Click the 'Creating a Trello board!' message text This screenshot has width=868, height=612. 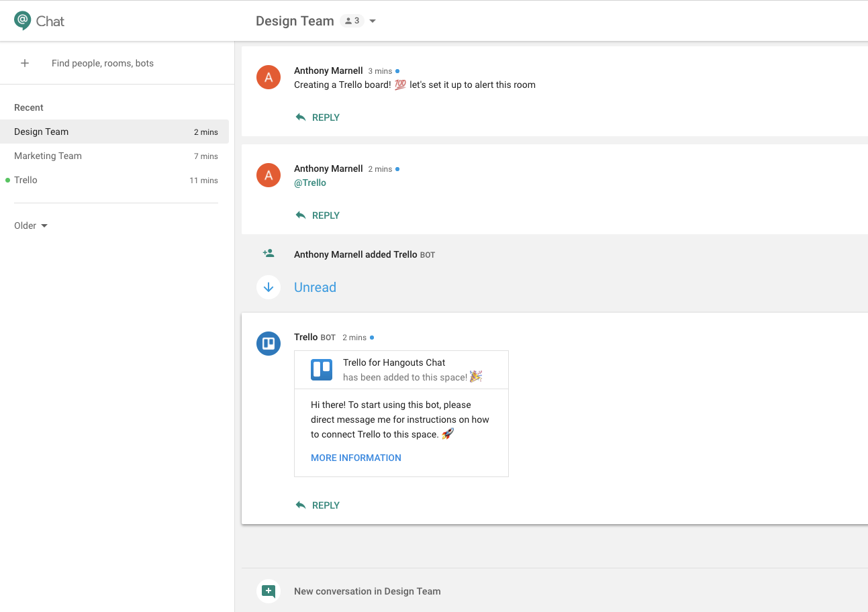(x=415, y=85)
